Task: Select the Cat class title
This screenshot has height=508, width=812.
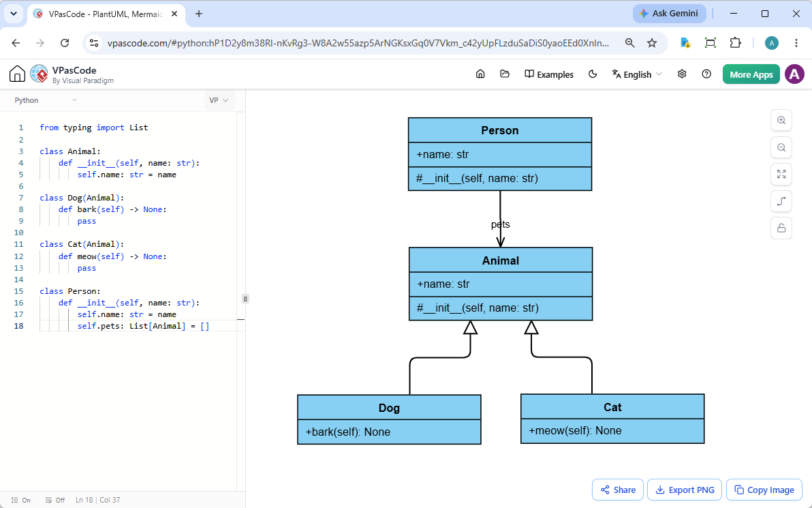Action: click(x=612, y=408)
